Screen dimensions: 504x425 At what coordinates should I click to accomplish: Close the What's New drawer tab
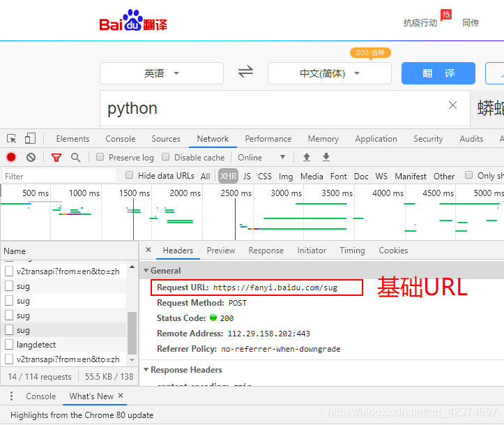(x=121, y=396)
